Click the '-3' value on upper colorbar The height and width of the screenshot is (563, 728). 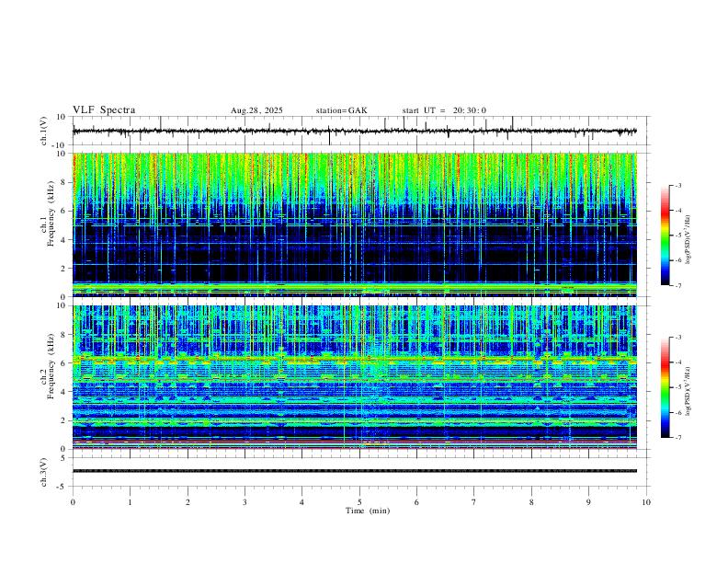677,185
